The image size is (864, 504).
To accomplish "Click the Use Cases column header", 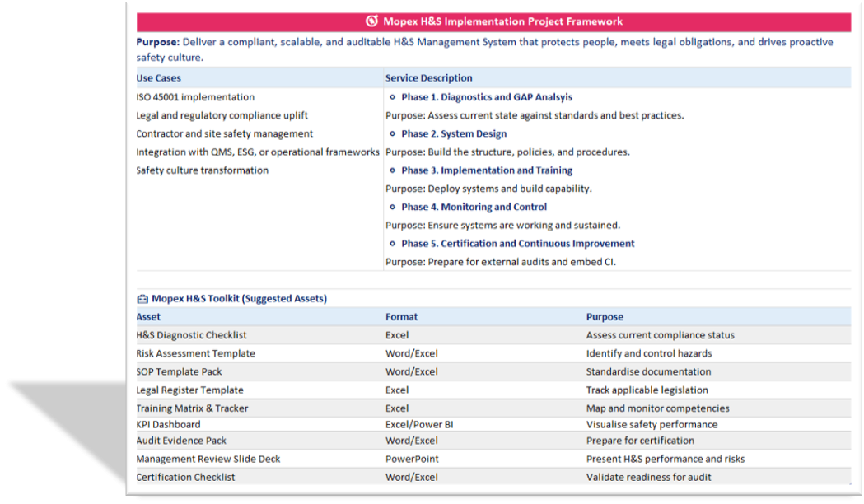I will point(158,78).
